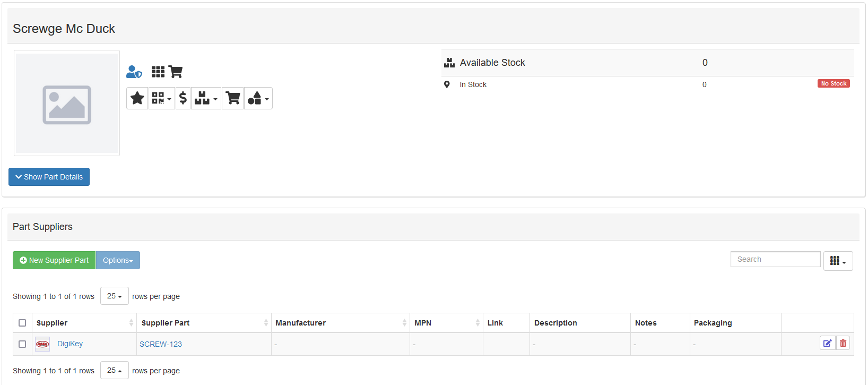
Task: Click the DigiKey logo thumbnail
Action: pyautogui.click(x=42, y=344)
